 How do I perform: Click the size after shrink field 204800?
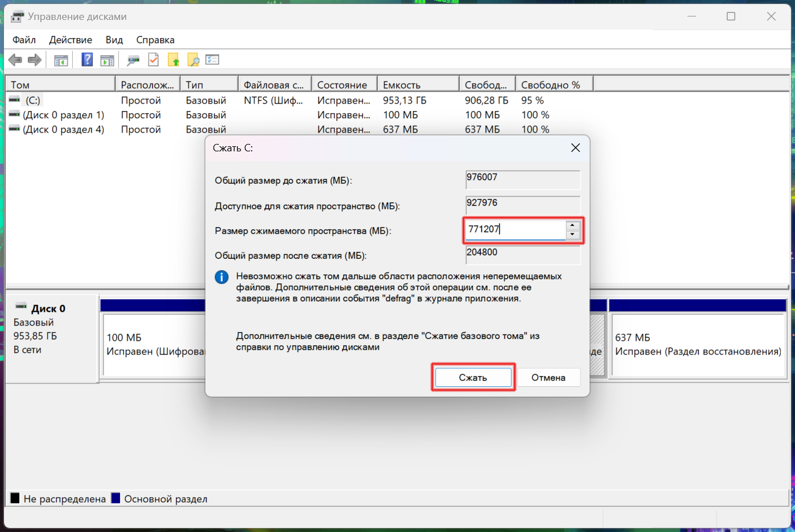[x=523, y=255]
